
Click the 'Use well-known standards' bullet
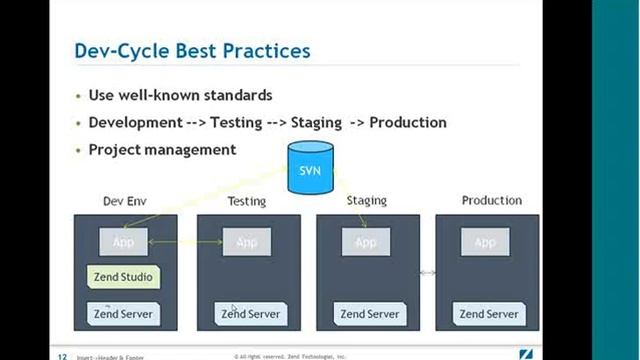click(x=180, y=96)
